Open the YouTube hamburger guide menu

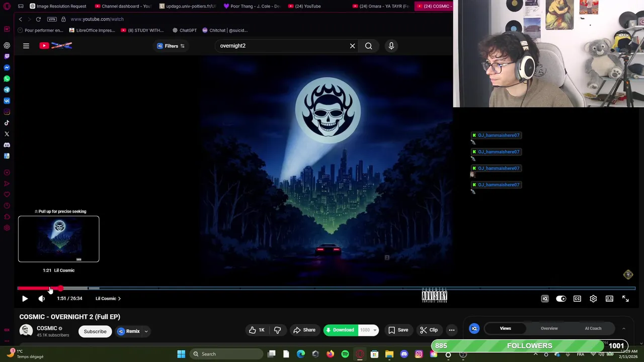tap(26, 46)
